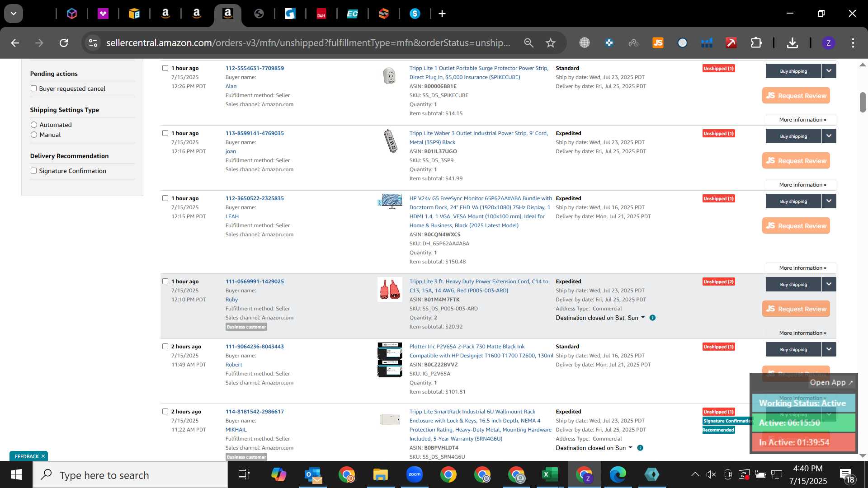The width and height of the screenshot is (868, 488).
Task: Open Buy shipping dropdown arrow for Robert's order
Action: coord(829,349)
